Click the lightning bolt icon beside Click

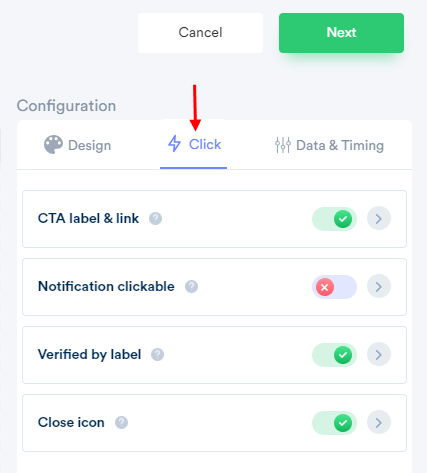[174, 144]
